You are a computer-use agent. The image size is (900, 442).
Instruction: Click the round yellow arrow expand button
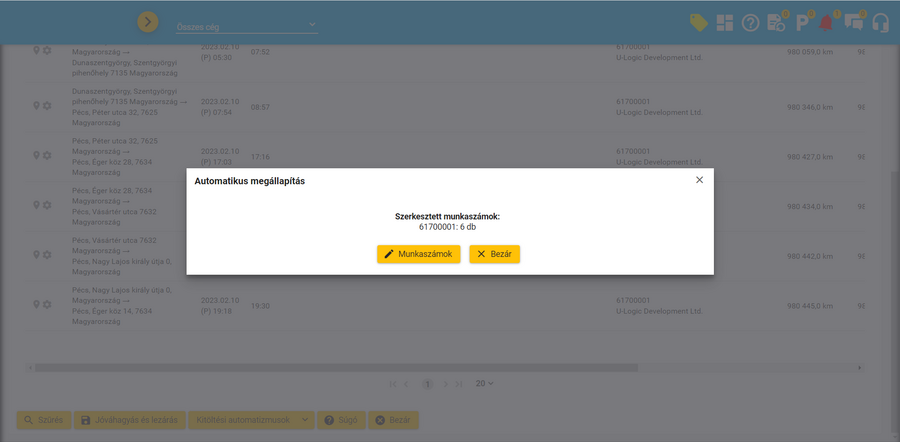pos(148,22)
